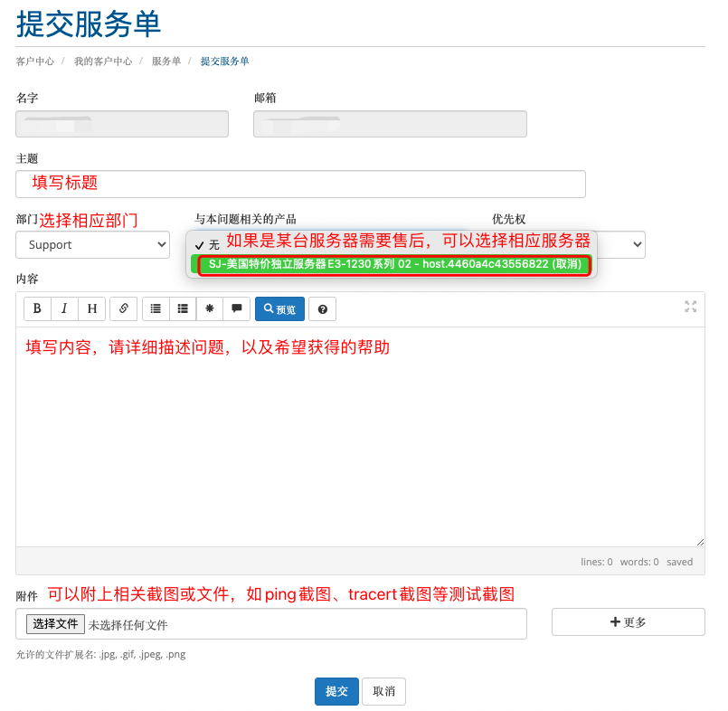Viewport: 728px width, 711px height.
Task: Cancel the ticket with 取消 button
Action: coord(384,691)
